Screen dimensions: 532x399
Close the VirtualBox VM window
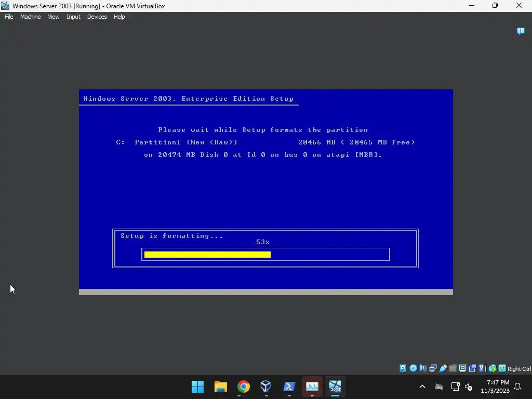tap(519, 6)
